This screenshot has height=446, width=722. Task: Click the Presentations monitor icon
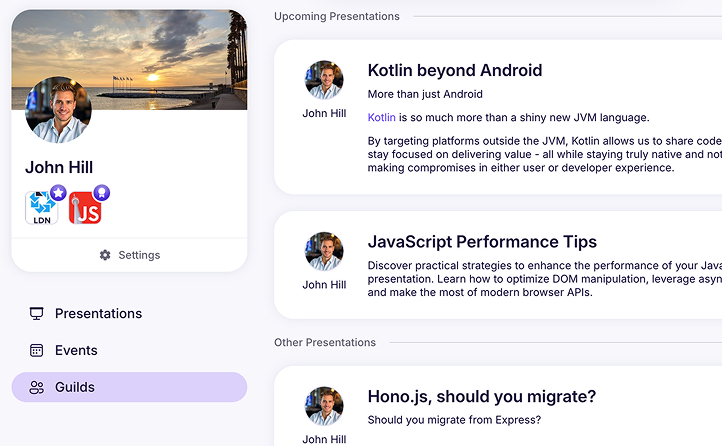point(37,314)
